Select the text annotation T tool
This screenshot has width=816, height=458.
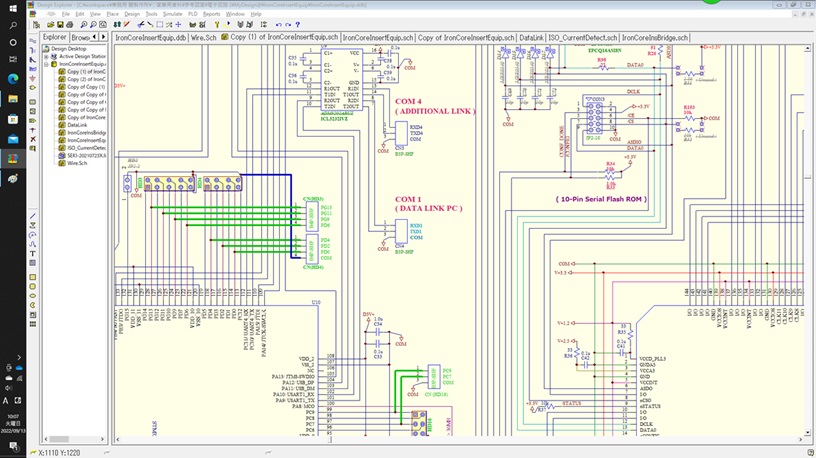point(33,253)
